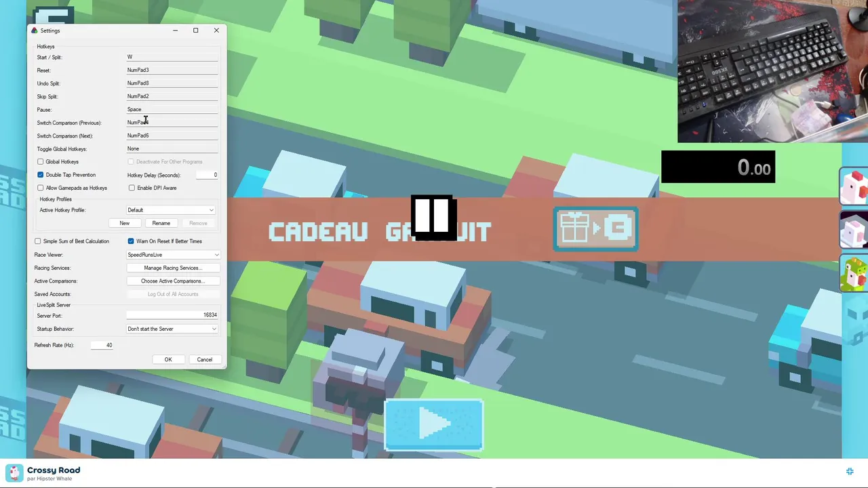Click the free gift box icon

595,229
